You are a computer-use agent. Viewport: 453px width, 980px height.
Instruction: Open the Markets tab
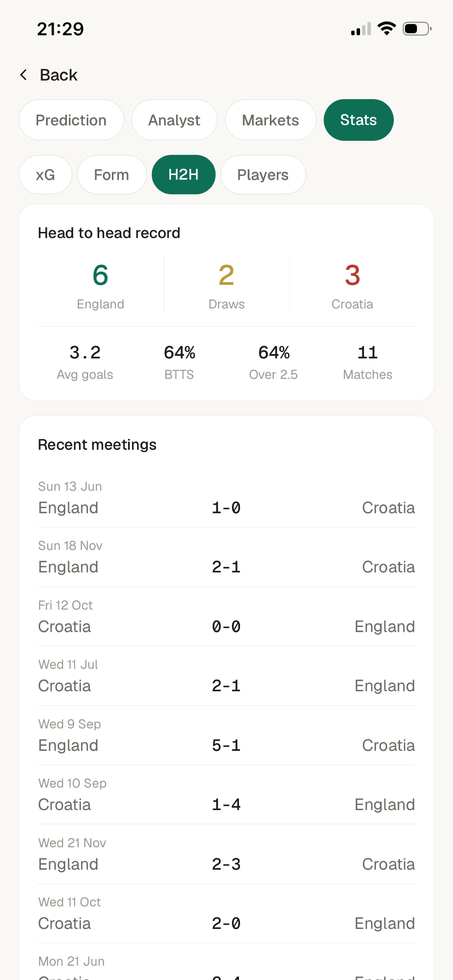(271, 120)
